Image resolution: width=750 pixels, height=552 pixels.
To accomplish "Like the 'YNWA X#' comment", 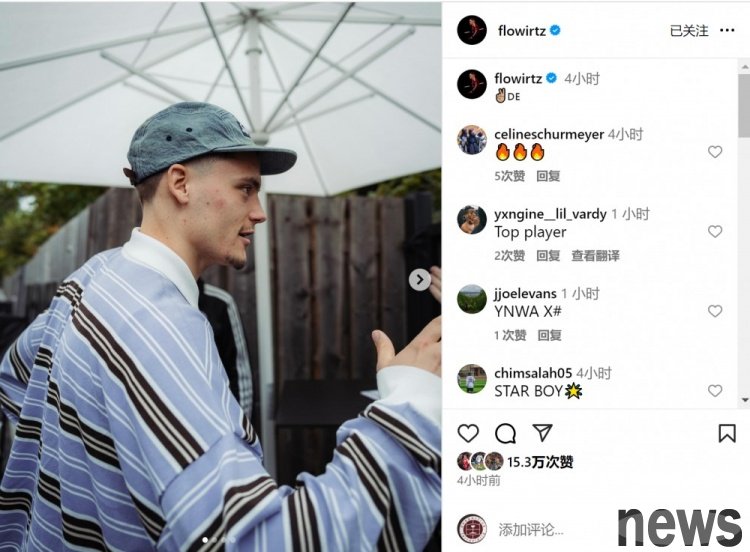I will (x=715, y=311).
